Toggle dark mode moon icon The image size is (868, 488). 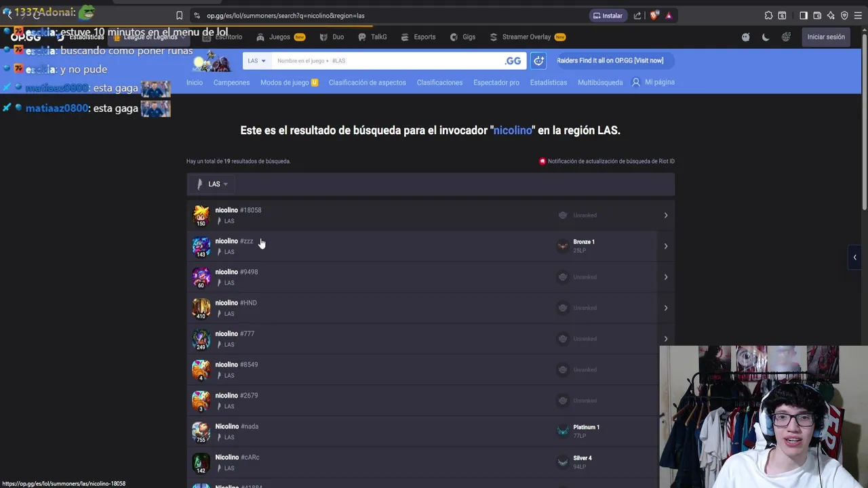[766, 37]
